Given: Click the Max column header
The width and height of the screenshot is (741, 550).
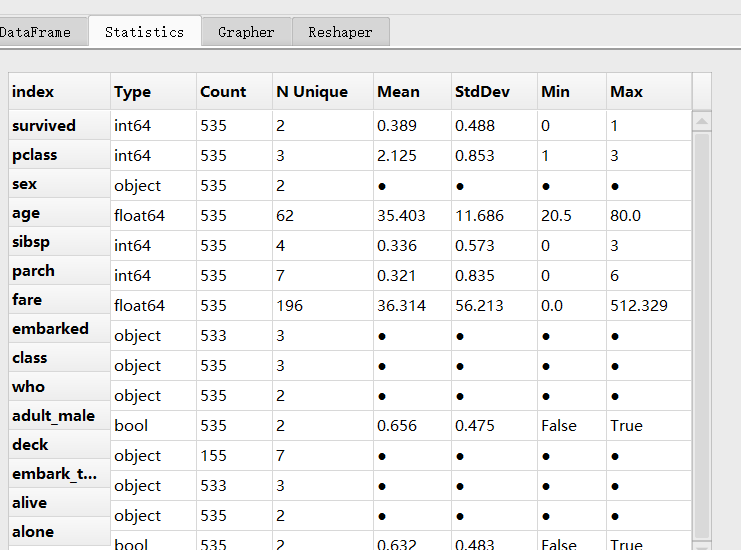Looking at the screenshot, I should pos(649,91).
